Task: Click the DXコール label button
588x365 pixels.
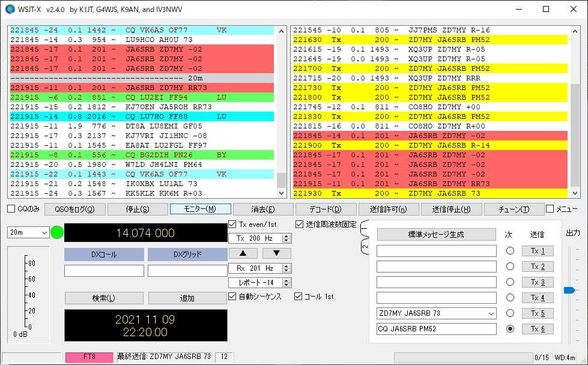Action: [x=104, y=255]
